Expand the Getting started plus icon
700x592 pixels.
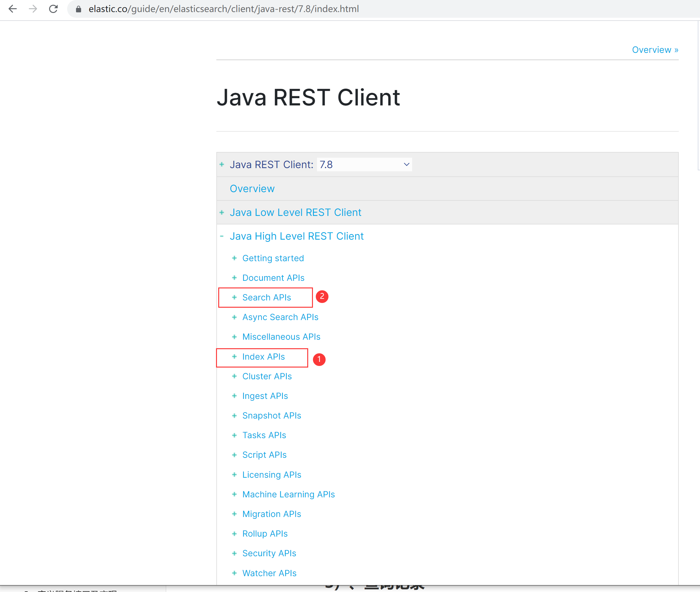pos(234,258)
